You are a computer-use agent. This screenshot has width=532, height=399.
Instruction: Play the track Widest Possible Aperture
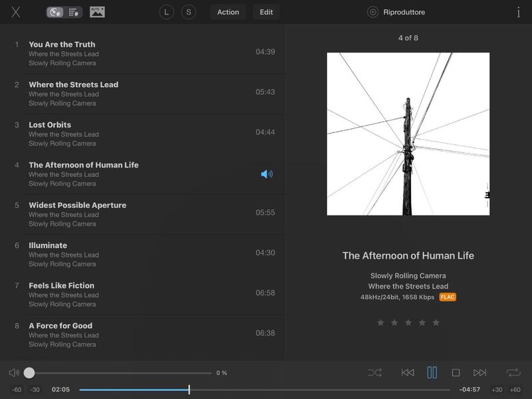click(77, 205)
